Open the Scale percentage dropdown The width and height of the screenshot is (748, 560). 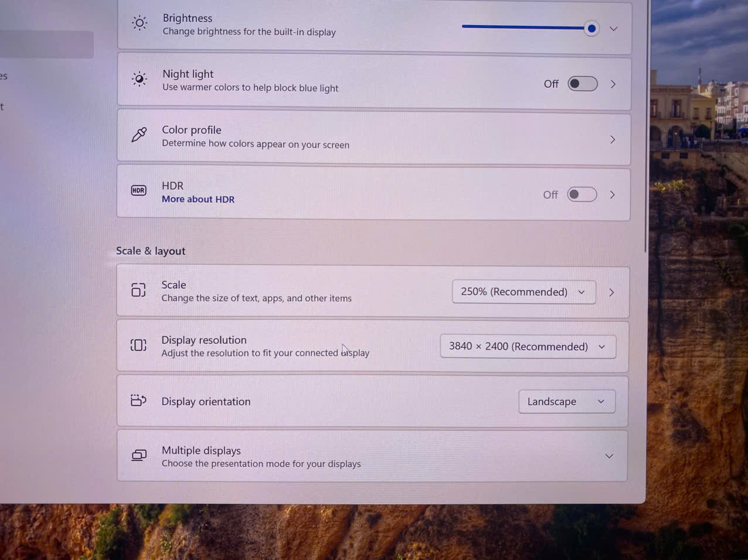[x=524, y=292]
